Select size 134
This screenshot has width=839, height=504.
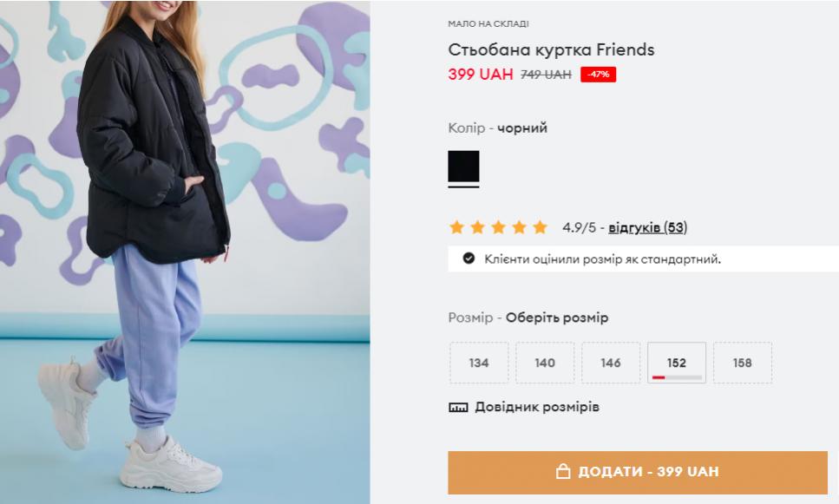pos(479,363)
